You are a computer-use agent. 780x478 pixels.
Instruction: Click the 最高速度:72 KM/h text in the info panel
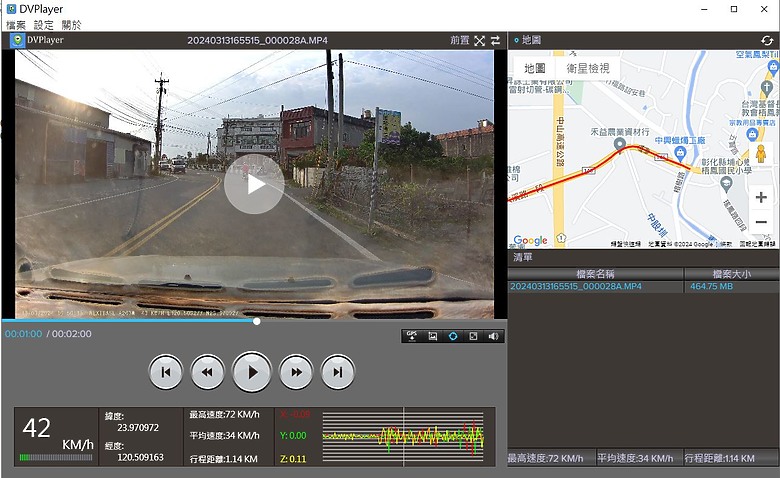click(x=224, y=414)
